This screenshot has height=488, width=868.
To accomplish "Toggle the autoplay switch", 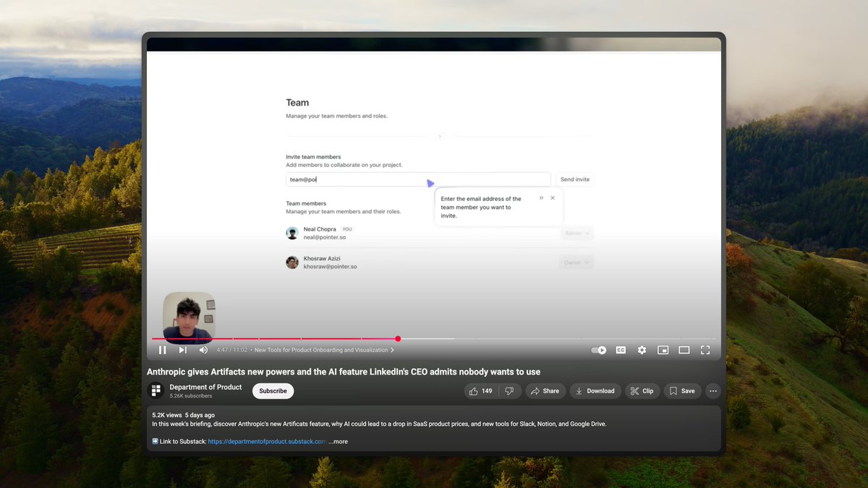I will [x=599, y=350].
